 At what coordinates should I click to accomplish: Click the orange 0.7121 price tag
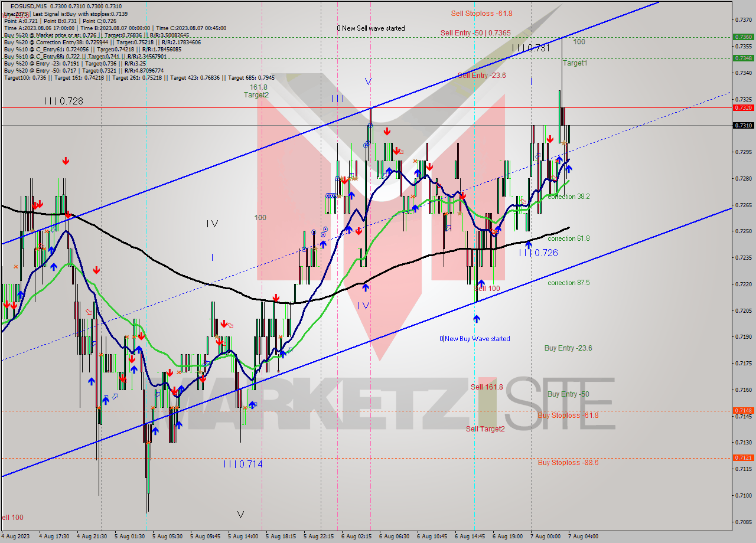click(743, 457)
